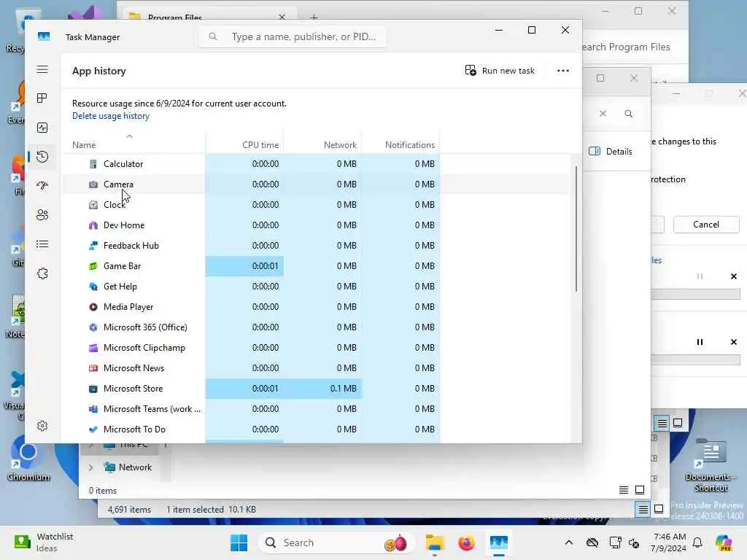Open the Users sidebar icon
The image size is (747, 560).
42,215
